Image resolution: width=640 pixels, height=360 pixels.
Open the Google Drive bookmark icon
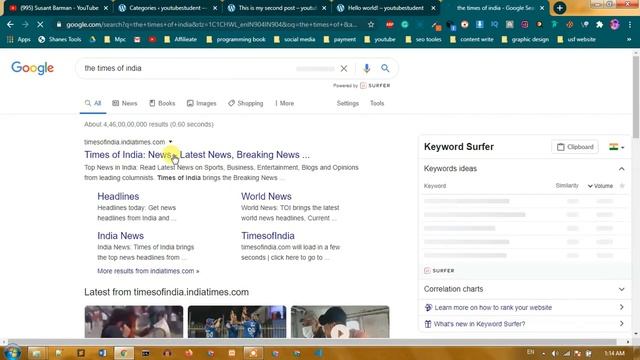(x=93, y=40)
